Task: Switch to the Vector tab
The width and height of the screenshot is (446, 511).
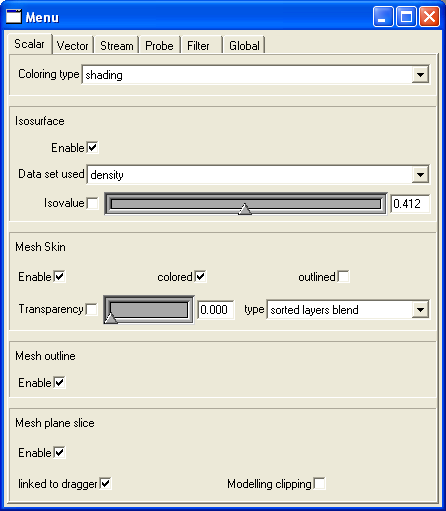Action: (72, 45)
